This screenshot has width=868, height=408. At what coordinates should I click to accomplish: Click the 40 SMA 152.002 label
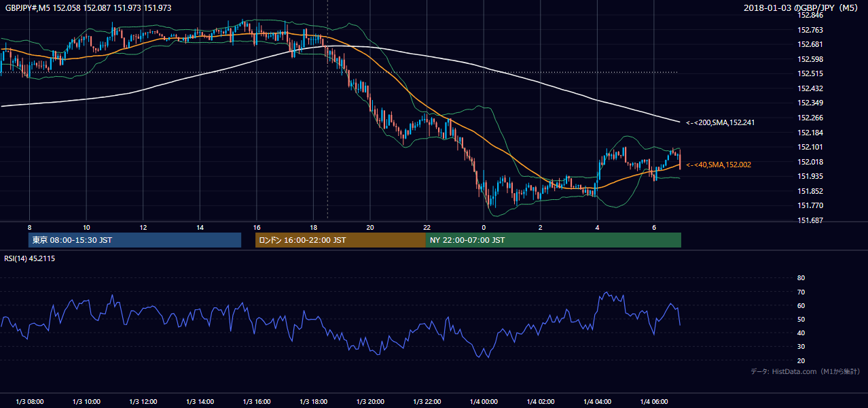[718, 165]
